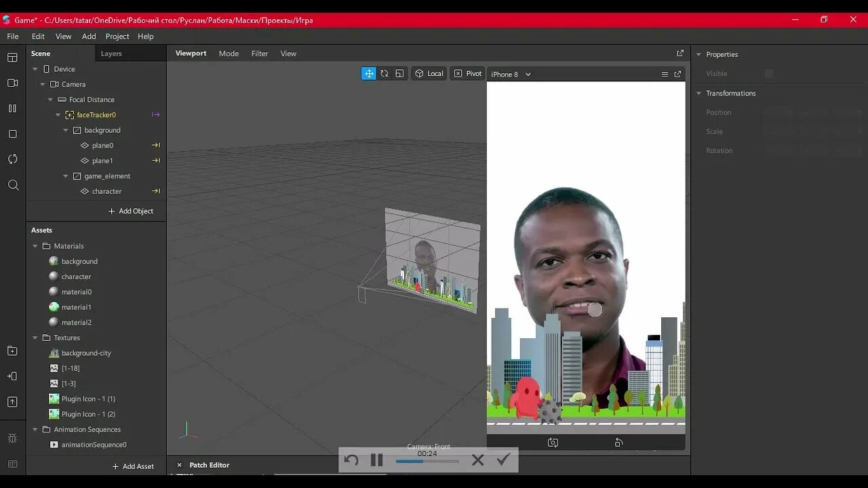Click the plane1 patch arrow icon
The height and width of the screenshot is (488, 868).
(x=156, y=161)
